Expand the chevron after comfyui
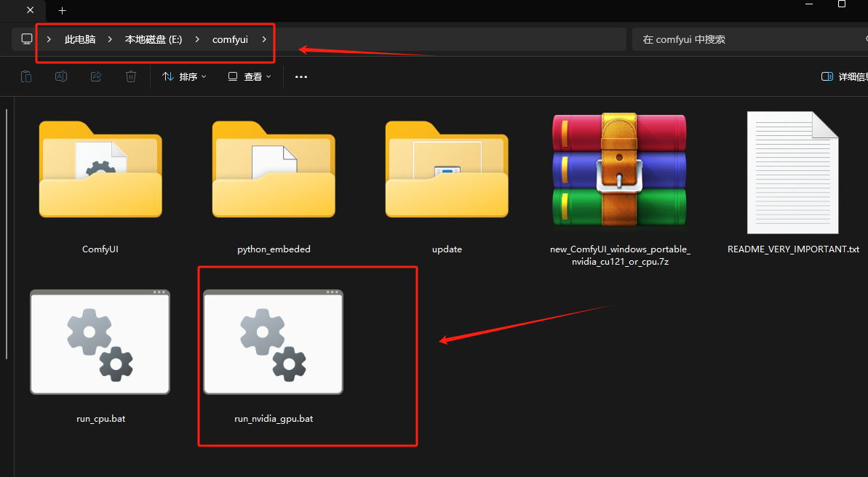Screen dimensions: 868x477 tap(264, 39)
